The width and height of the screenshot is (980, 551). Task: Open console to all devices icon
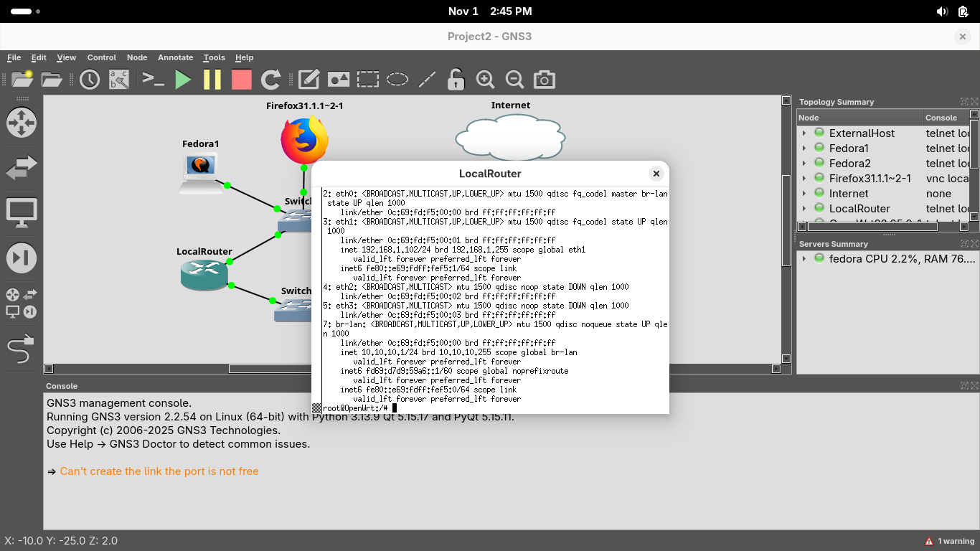click(x=154, y=80)
